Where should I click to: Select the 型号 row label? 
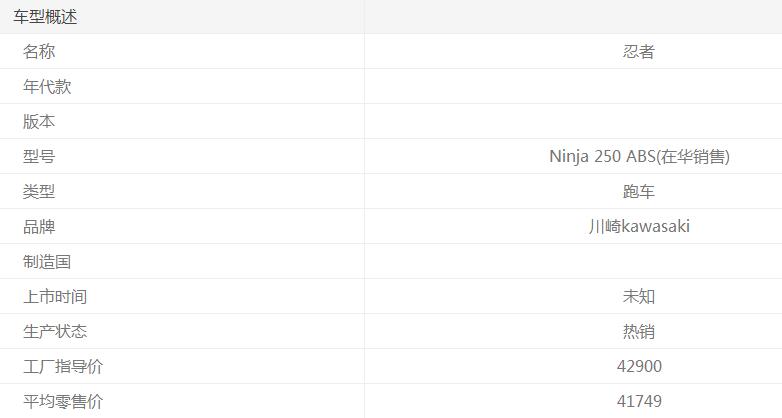coord(39,157)
